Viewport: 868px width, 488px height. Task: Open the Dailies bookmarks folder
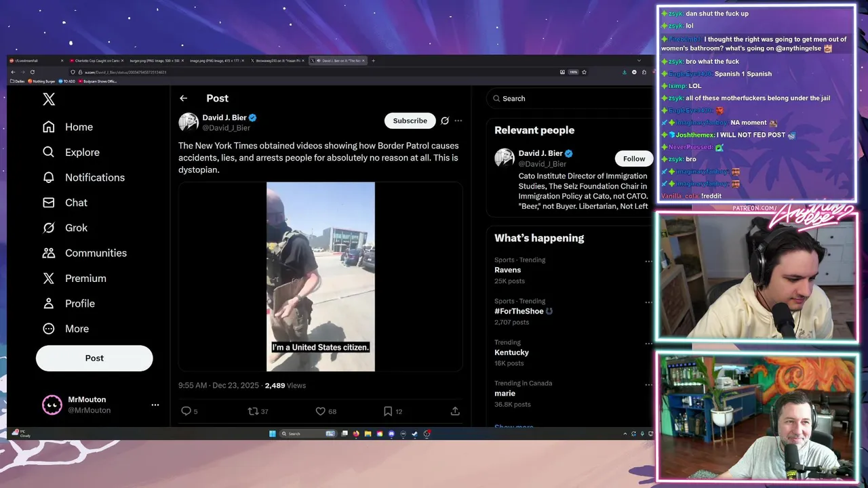click(18, 81)
